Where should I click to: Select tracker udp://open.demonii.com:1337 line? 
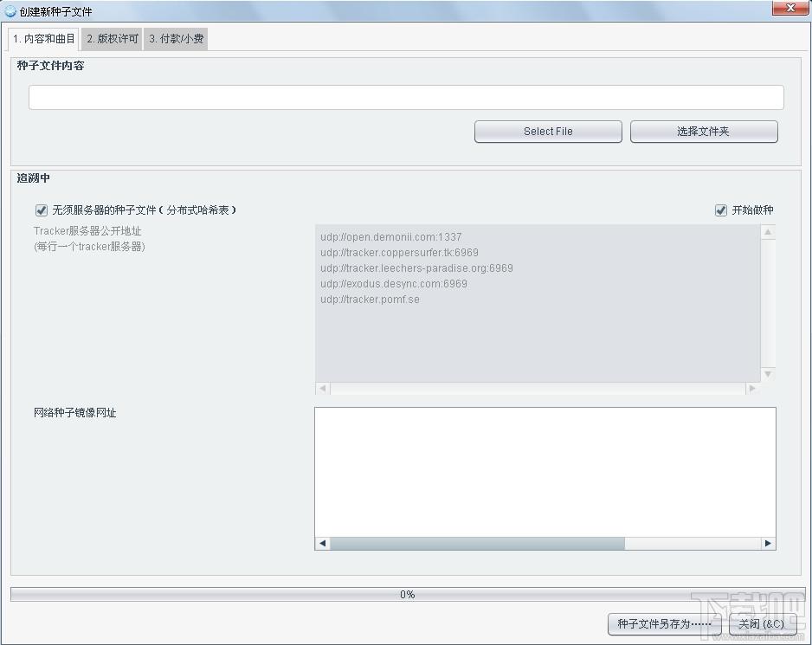click(391, 236)
